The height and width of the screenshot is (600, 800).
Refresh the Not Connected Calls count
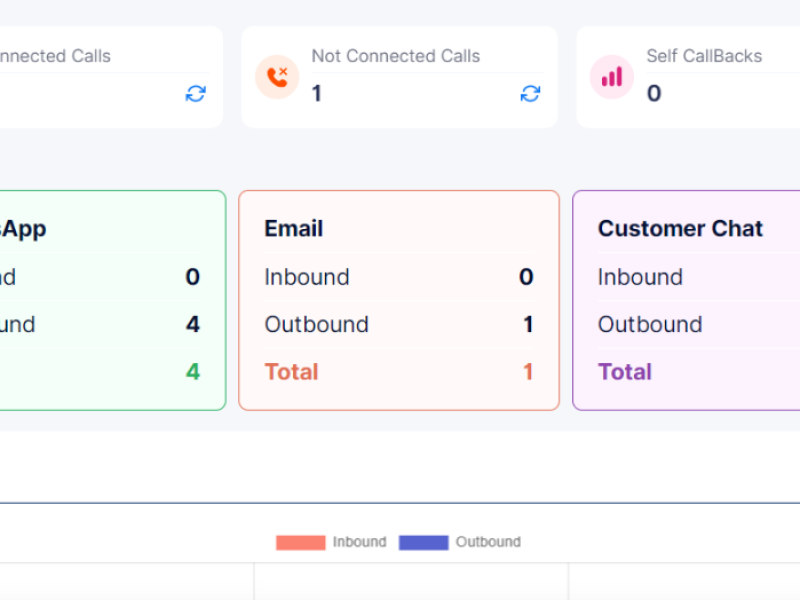[530, 94]
